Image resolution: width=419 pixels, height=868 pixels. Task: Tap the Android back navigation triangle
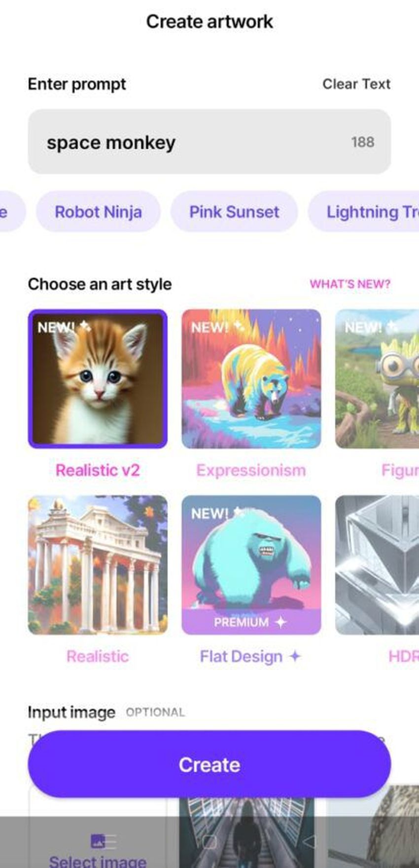(x=309, y=841)
